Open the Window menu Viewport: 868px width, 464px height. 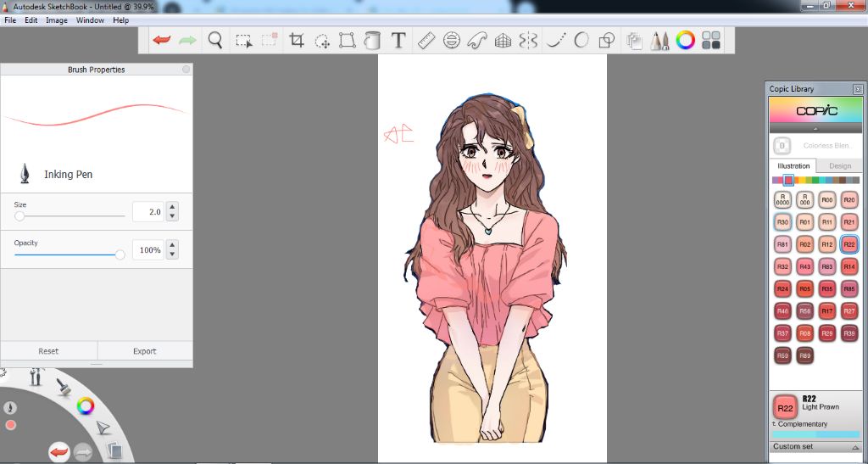(x=90, y=20)
